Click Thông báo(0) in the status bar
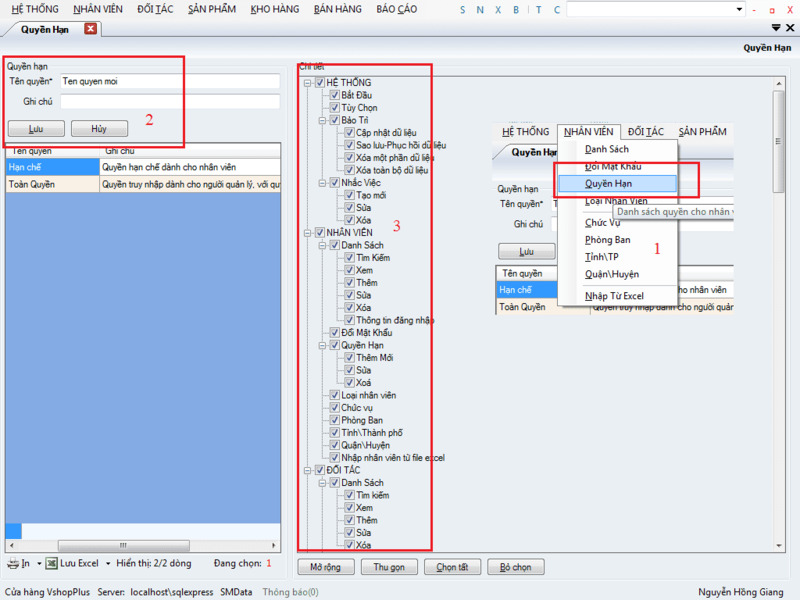 pos(290,592)
